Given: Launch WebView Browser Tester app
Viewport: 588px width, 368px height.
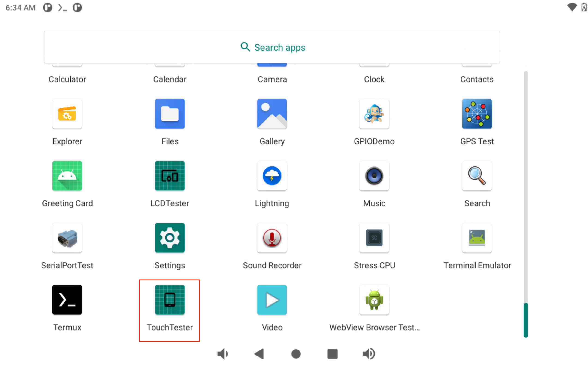Looking at the screenshot, I should pos(374,300).
